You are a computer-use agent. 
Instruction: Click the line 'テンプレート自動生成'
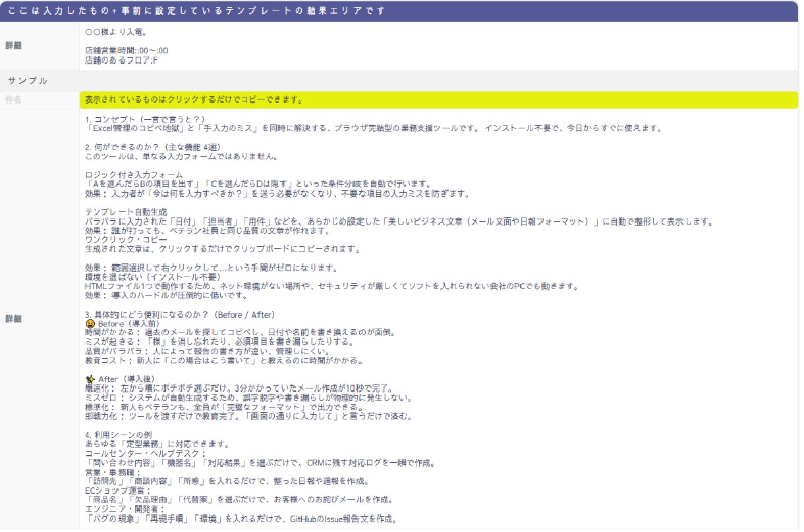126,211
